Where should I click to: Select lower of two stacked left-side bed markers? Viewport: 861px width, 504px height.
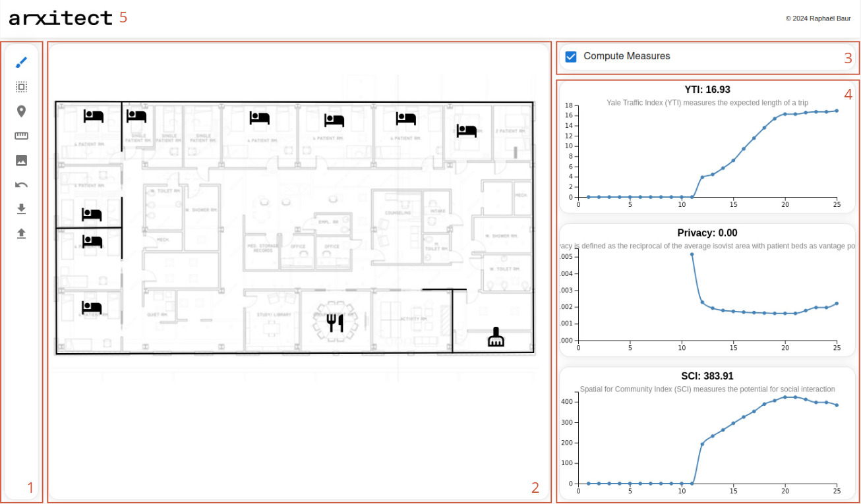coord(92,241)
